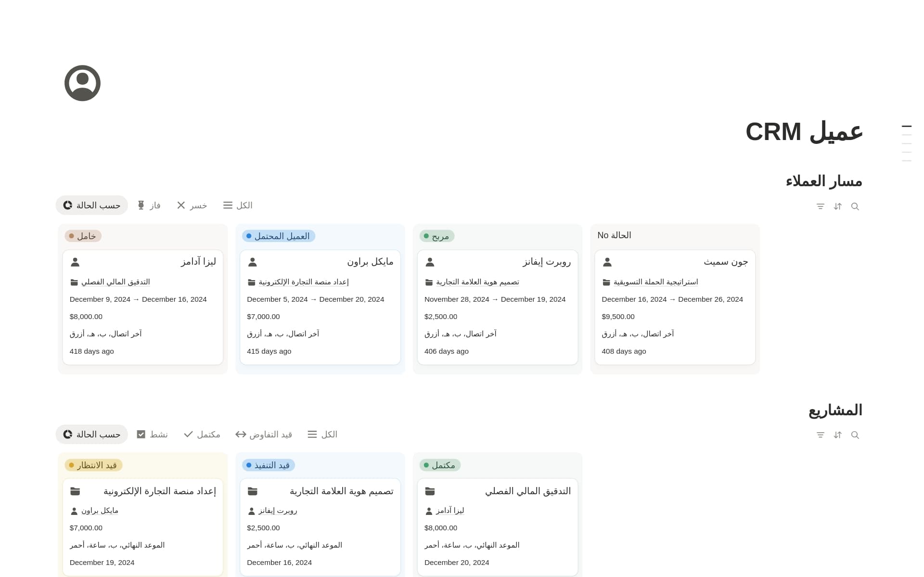924x577 pixels.
Task: Click the sort icon in مسار العملاء section
Action: 838,206
